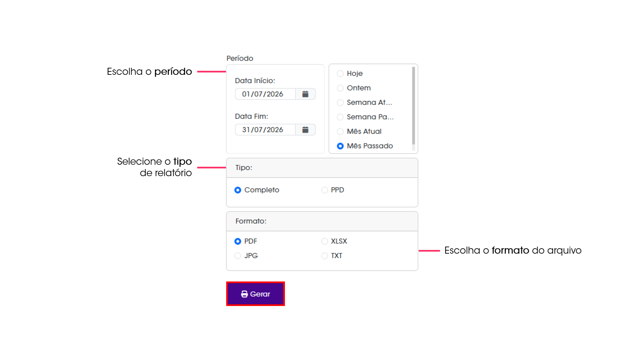This screenshot has width=644, height=362.
Task: Select the Ontem period option
Action: [x=340, y=88]
